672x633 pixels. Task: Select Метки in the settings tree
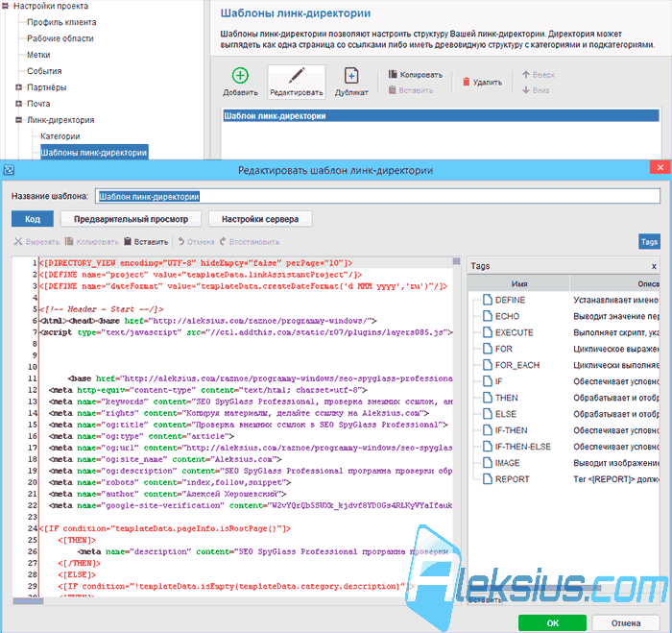38,55
